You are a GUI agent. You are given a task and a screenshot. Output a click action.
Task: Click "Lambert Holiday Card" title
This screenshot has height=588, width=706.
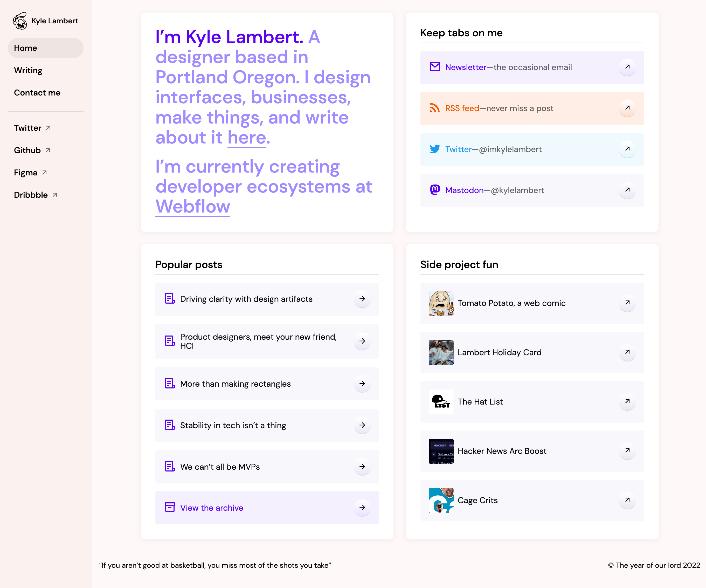pos(499,353)
